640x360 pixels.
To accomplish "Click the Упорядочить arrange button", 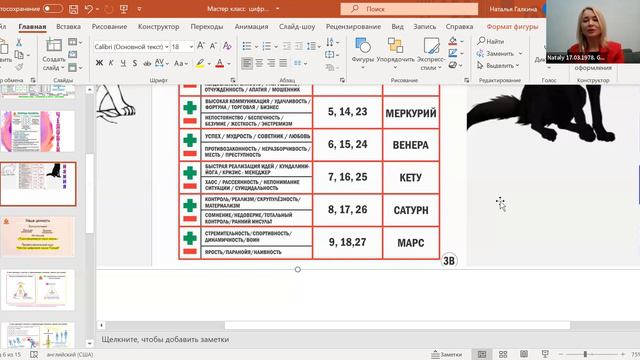I will [x=395, y=52].
